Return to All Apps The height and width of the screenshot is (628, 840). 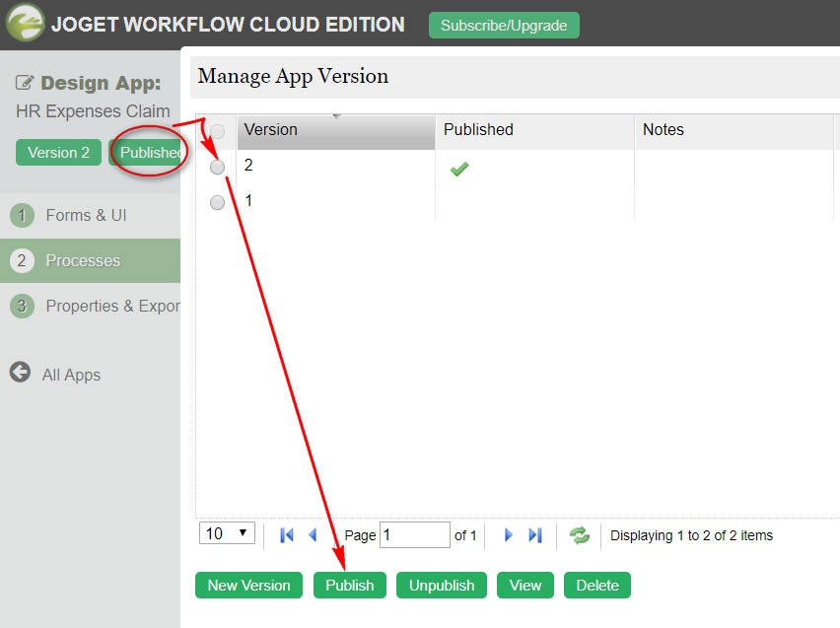[71, 375]
